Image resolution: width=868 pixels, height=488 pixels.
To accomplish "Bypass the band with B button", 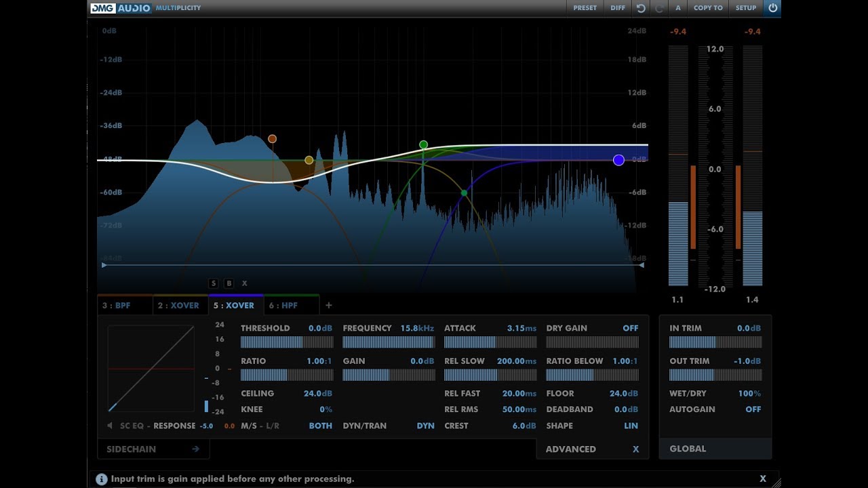I will tap(229, 283).
